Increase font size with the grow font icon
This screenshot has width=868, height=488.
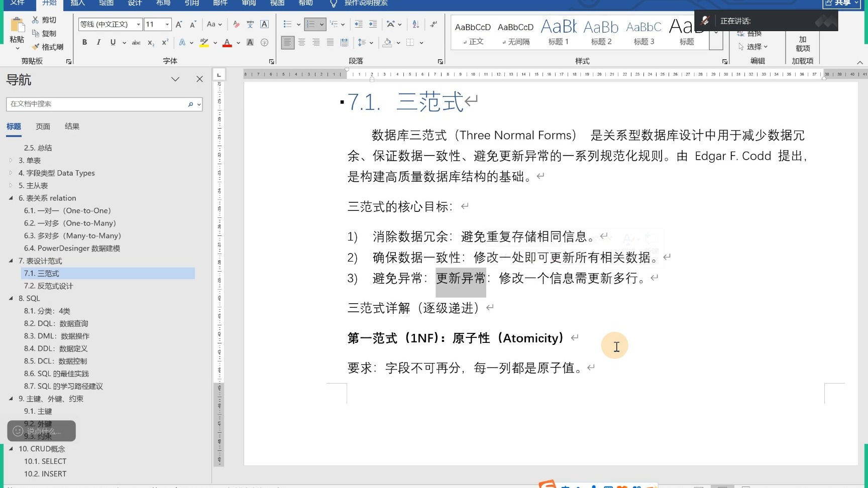click(179, 24)
